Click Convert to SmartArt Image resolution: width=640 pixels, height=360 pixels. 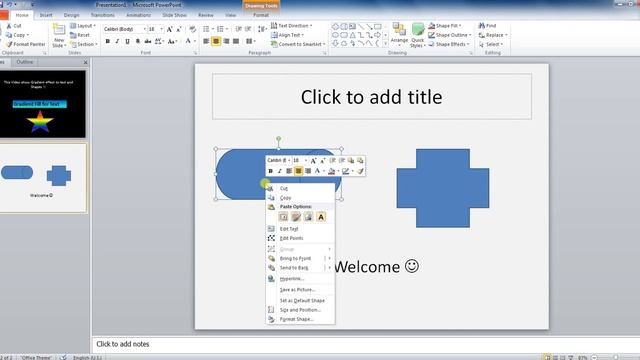pyautogui.click(x=298, y=44)
